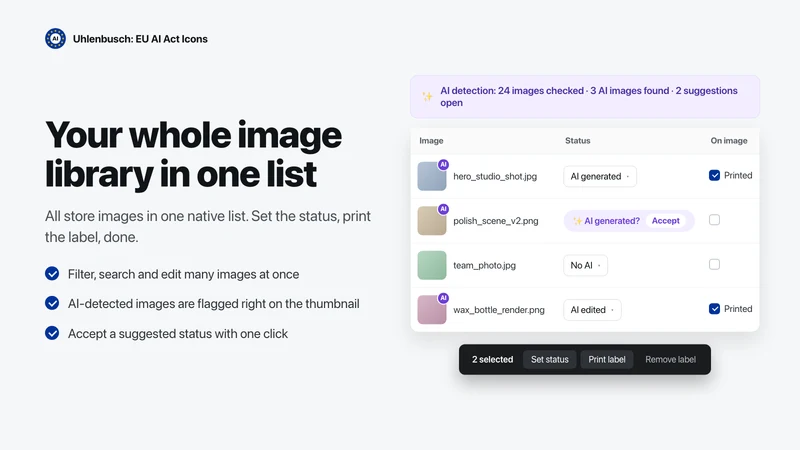This screenshot has width=800, height=450.
Task: Click sparkle icon beside 'AI generated?' suggestion
Action: (x=577, y=221)
